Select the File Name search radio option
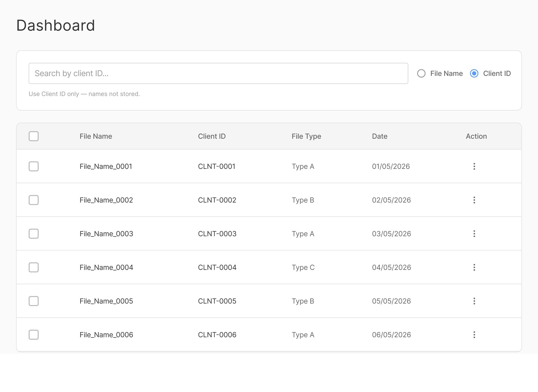538x392 pixels. (421, 73)
